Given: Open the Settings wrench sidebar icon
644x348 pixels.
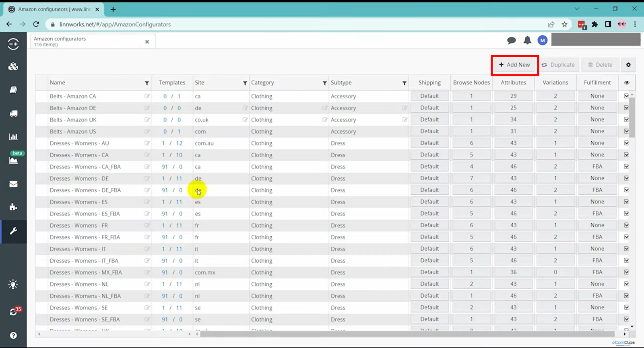Looking at the screenshot, I should pos(13,231).
